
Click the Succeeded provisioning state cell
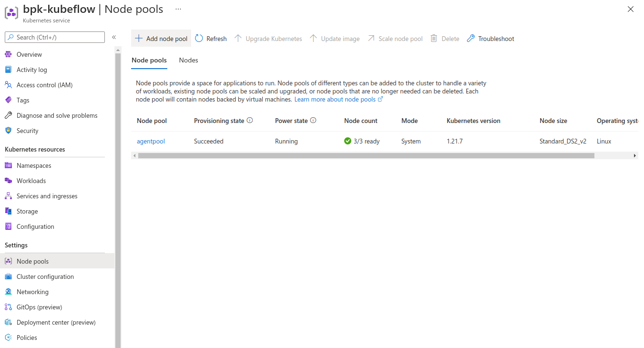pyautogui.click(x=209, y=141)
